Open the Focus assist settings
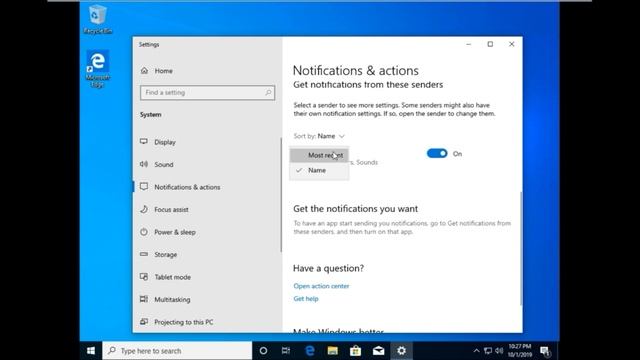This screenshot has height=360, width=640. pos(164,209)
